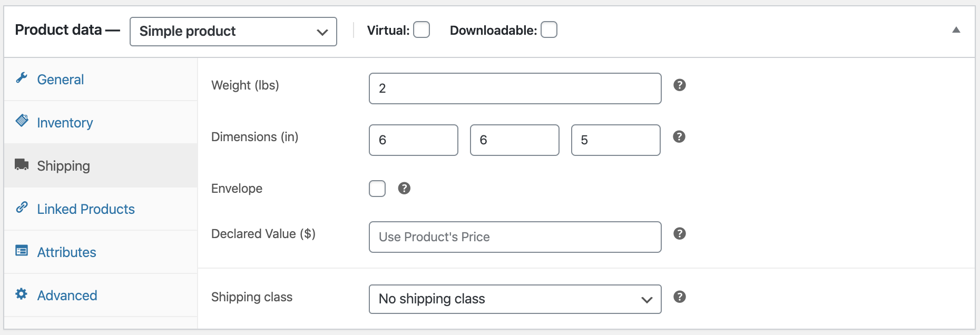
Task: Open the No shipping class dropdown
Action: (515, 299)
